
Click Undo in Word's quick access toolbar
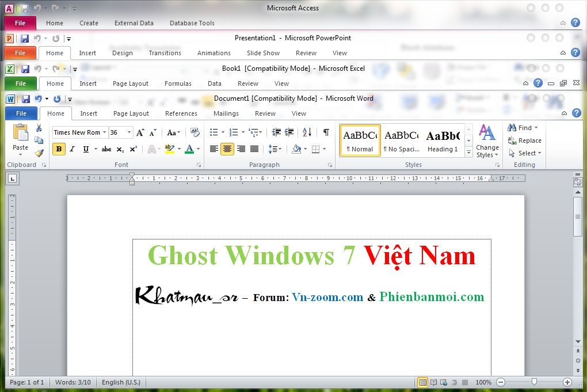point(38,99)
